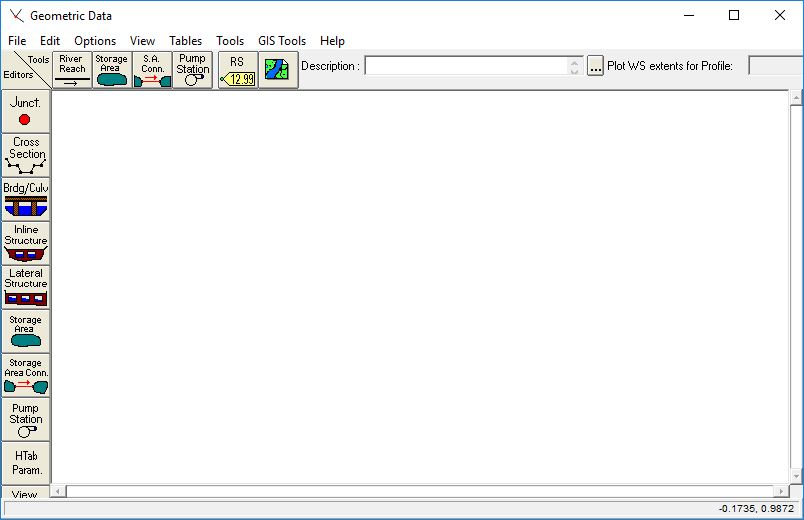Image resolution: width=804 pixels, height=520 pixels.
Task: Click the ellipsis button beside Description
Action: [x=595, y=66]
